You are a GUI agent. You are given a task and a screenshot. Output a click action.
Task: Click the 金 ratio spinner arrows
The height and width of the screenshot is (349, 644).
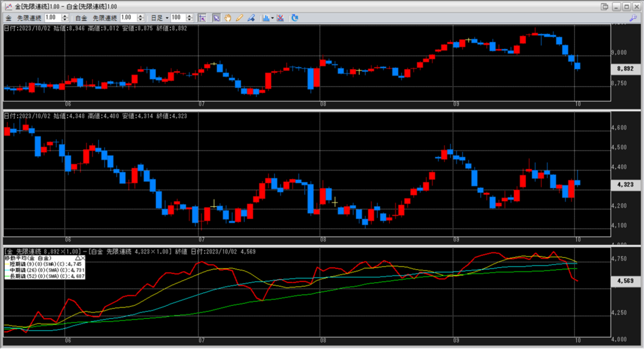(67, 18)
